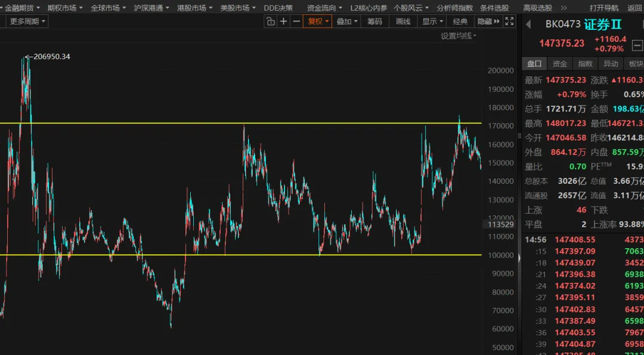
Task: Select the DDE决策 menu item
Action: pos(278,7)
